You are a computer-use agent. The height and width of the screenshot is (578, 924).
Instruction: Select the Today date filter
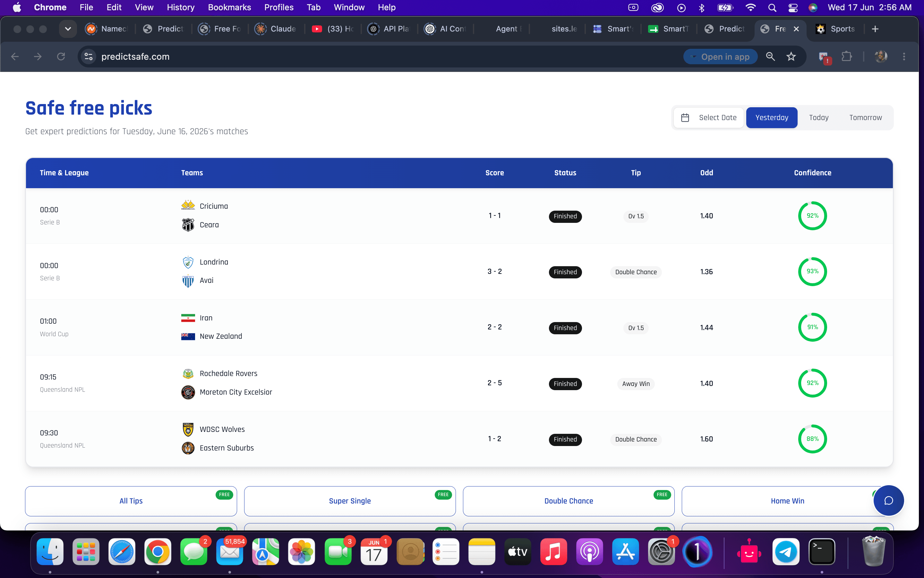(x=819, y=117)
